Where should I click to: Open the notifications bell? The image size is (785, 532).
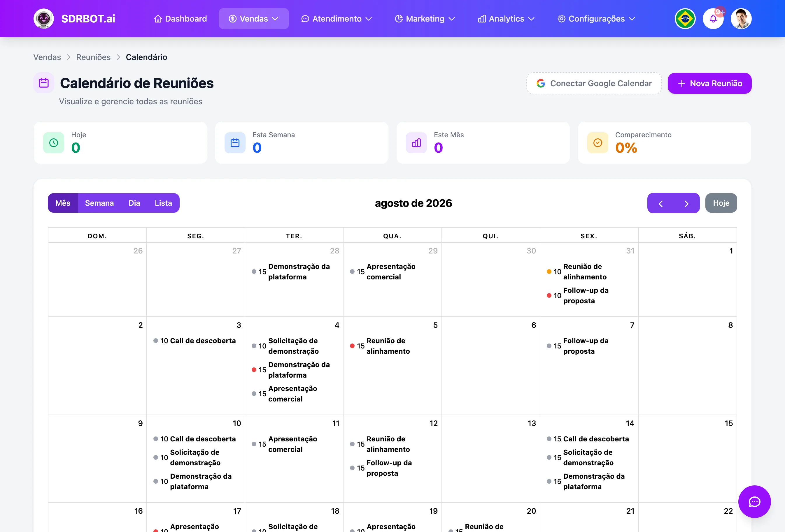713,19
